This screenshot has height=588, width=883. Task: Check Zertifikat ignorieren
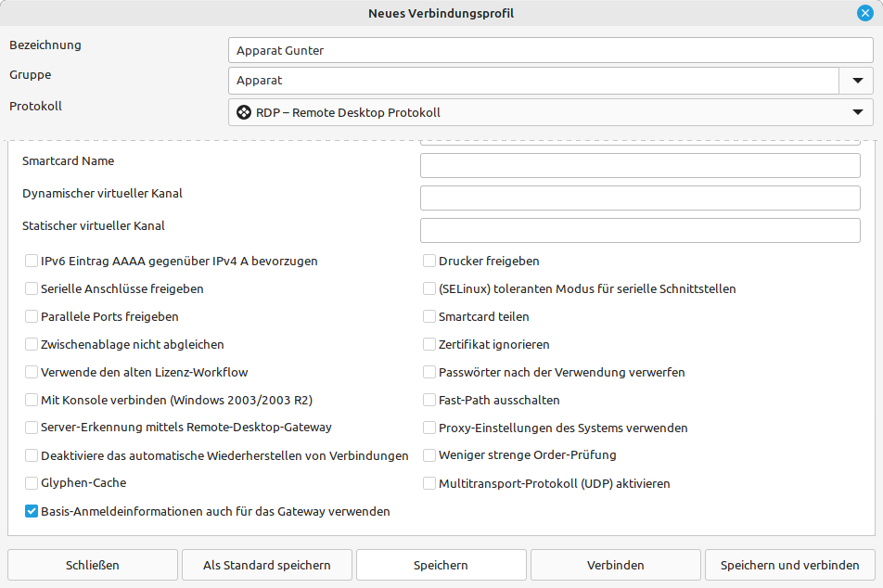coord(429,344)
